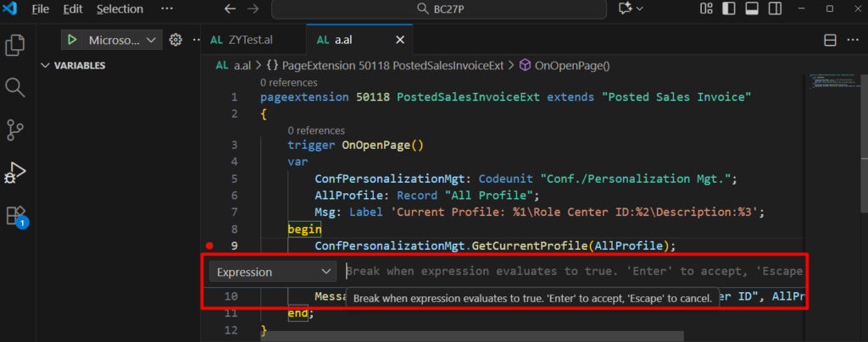Toggle the Primary Side Bar visibility
This screenshot has height=342, width=868.
[x=728, y=8]
